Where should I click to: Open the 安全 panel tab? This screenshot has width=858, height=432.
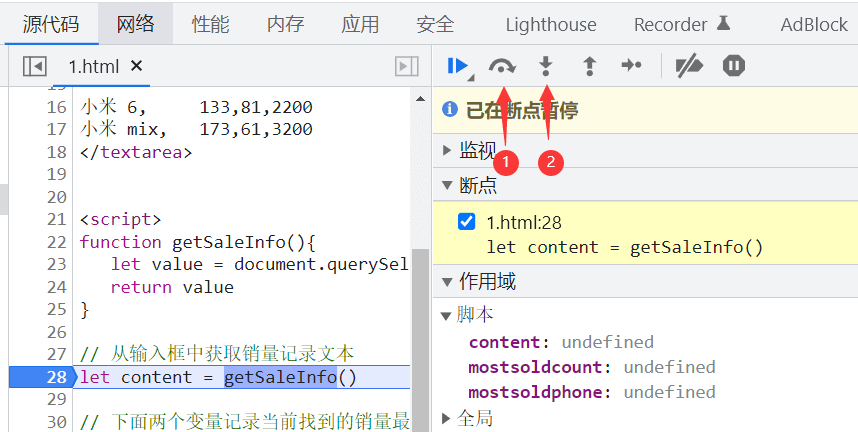point(435,24)
